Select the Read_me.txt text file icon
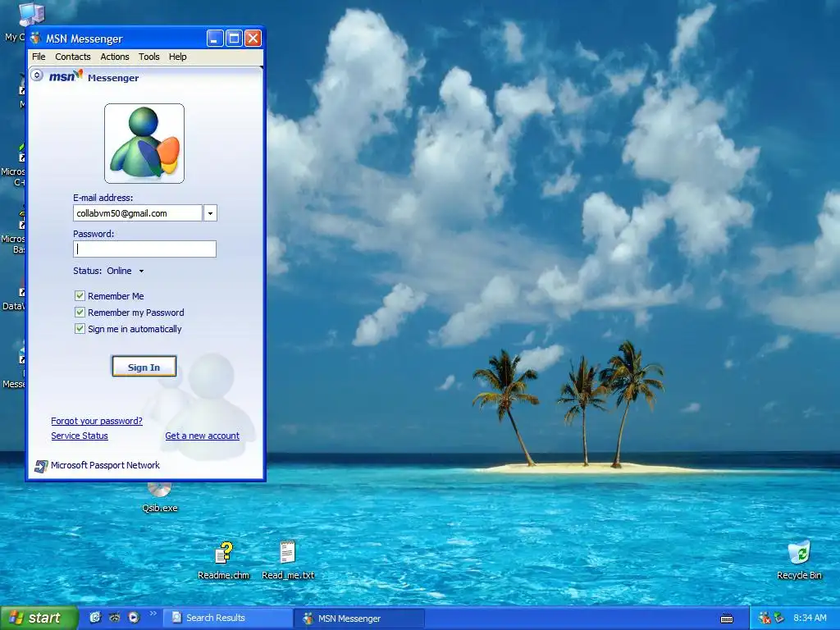This screenshot has height=630, width=840. [288, 560]
